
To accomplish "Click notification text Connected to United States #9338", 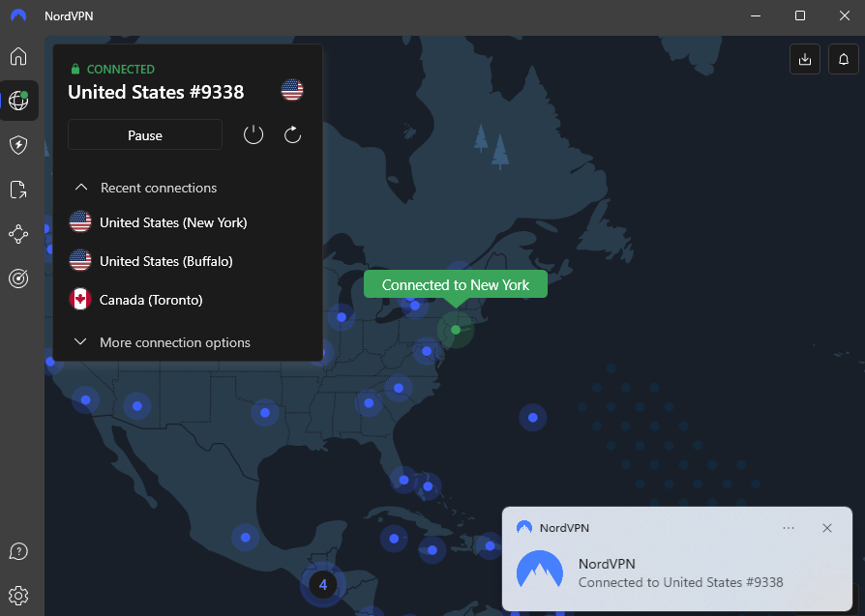I will [680, 582].
